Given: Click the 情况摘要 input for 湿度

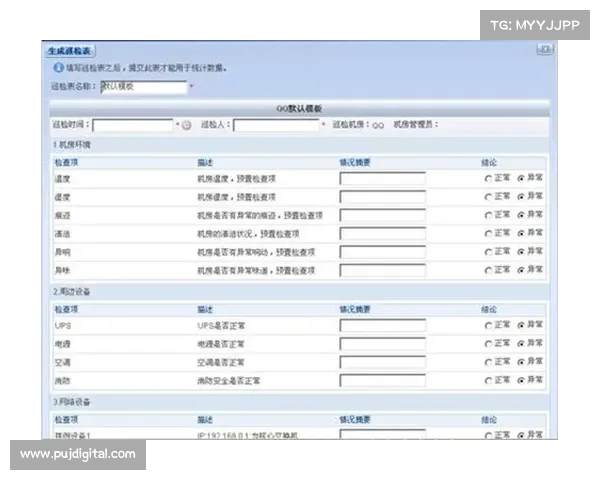Looking at the screenshot, I should click(383, 197).
